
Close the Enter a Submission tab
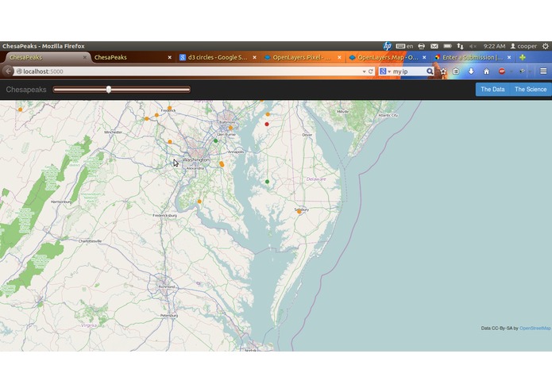pos(509,57)
